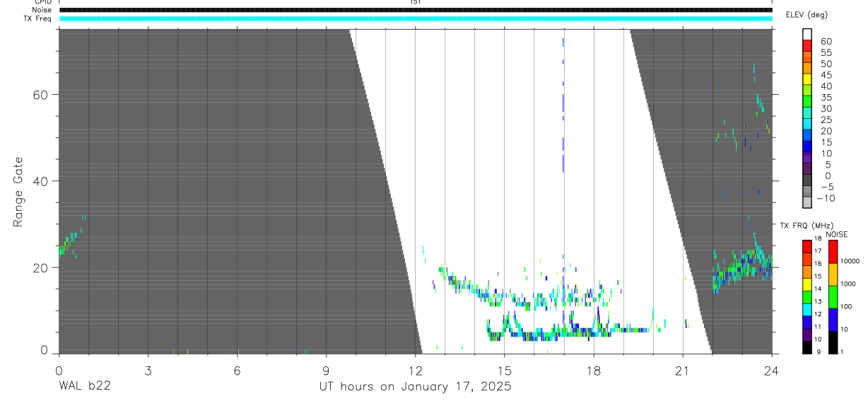Click range gate tick label '0'

(x=44, y=350)
